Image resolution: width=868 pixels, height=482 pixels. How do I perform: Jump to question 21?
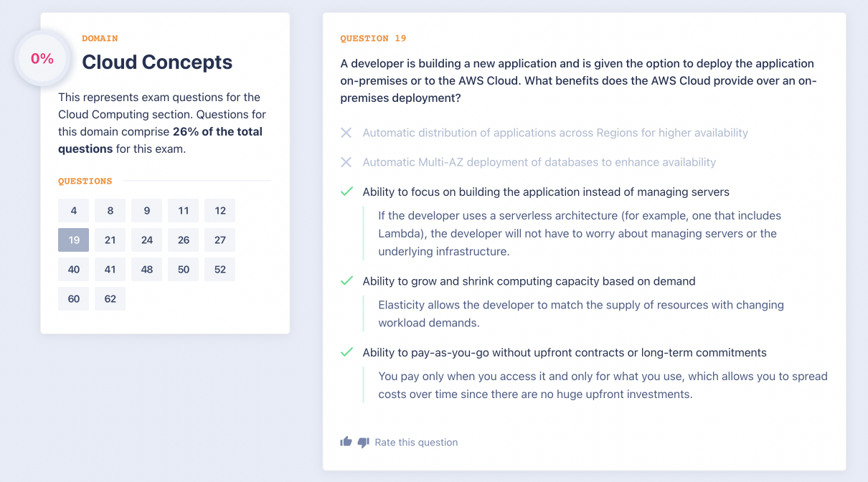coord(110,240)
